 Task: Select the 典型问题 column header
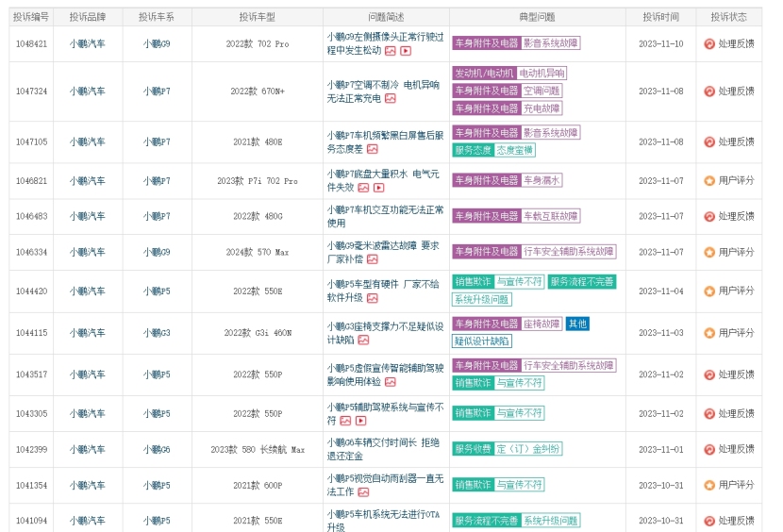[x=538, y=17]
